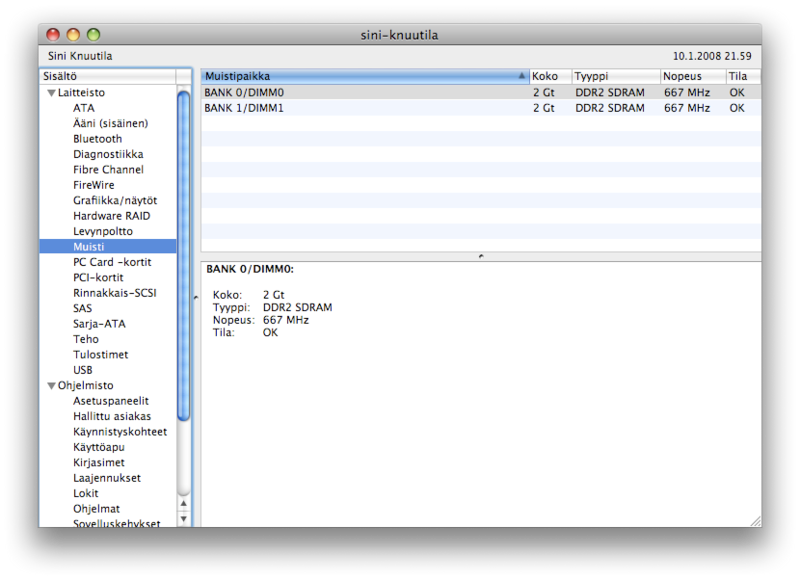
Task: Select Käyttöapu in sidebar
Action: click(98, 447)
